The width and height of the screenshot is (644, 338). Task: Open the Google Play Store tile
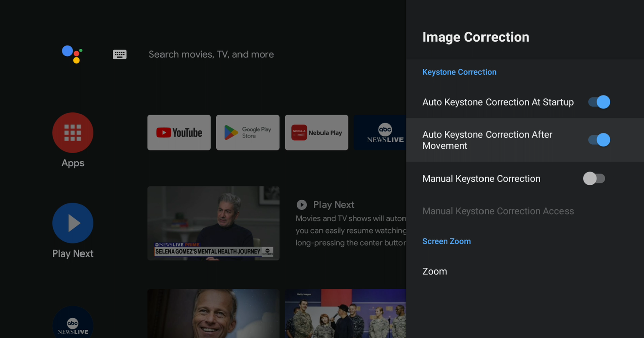coord(248,133)
